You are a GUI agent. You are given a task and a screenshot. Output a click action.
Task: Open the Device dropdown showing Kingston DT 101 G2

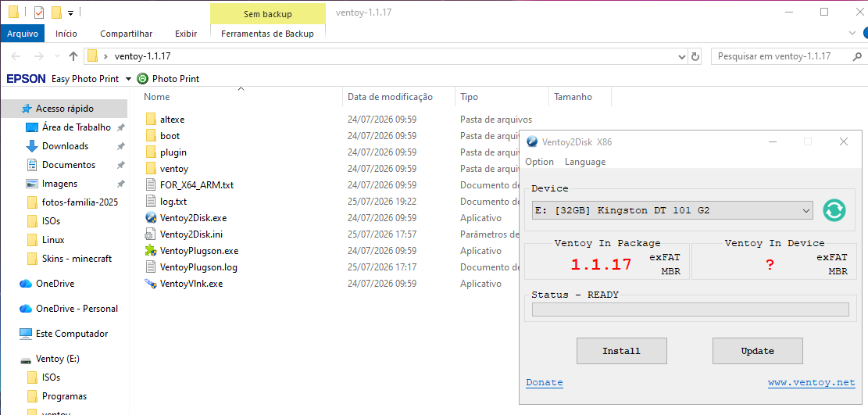click(672, 210)
